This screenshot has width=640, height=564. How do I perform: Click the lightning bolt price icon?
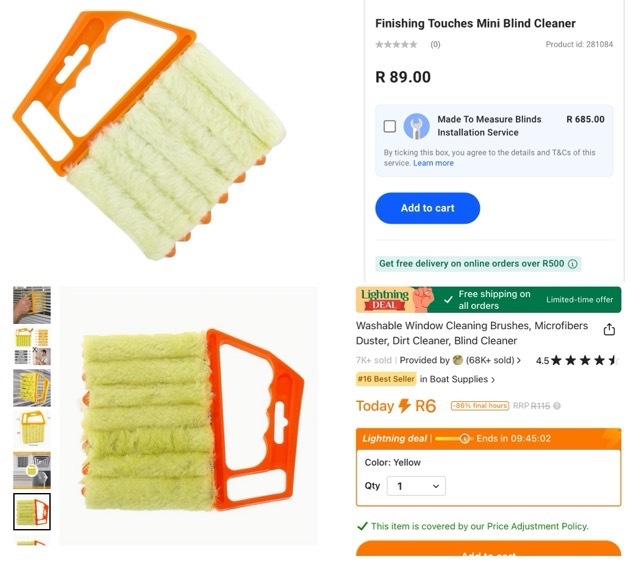point(404,406)
